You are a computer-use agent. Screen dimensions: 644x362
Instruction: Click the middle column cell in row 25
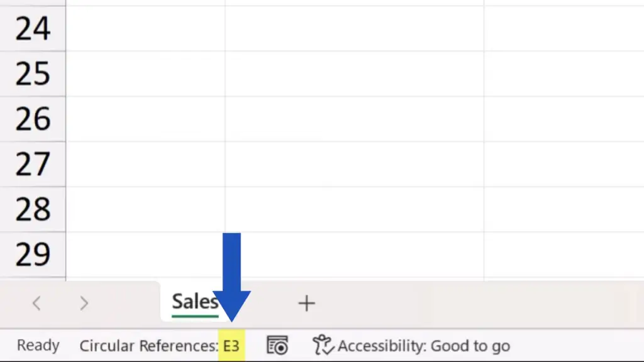(x=354, y=74)
